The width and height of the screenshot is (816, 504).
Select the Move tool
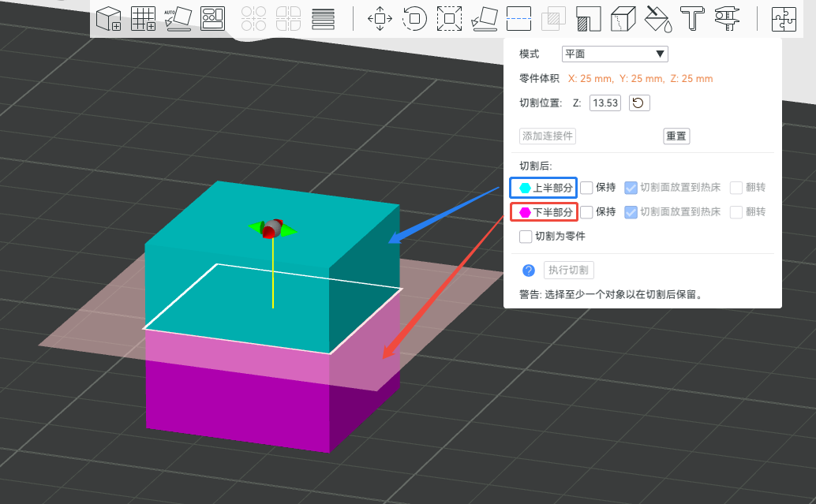pos(380,19)
